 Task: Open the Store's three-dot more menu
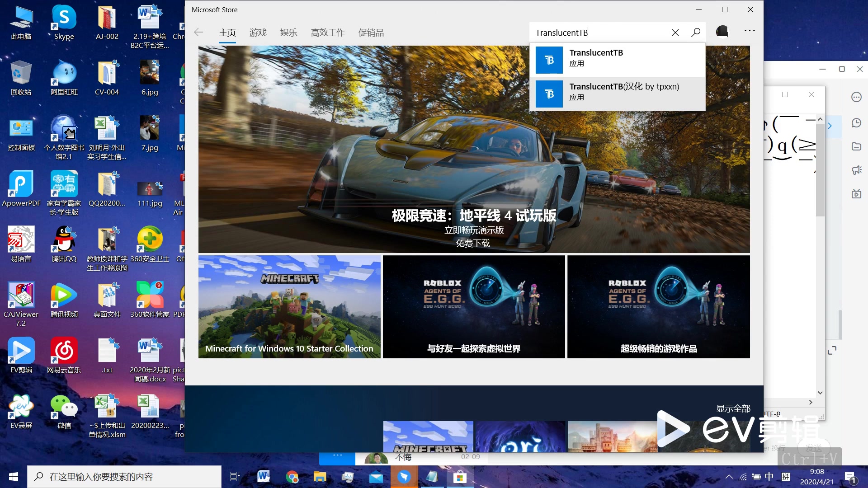pos(749,31)
